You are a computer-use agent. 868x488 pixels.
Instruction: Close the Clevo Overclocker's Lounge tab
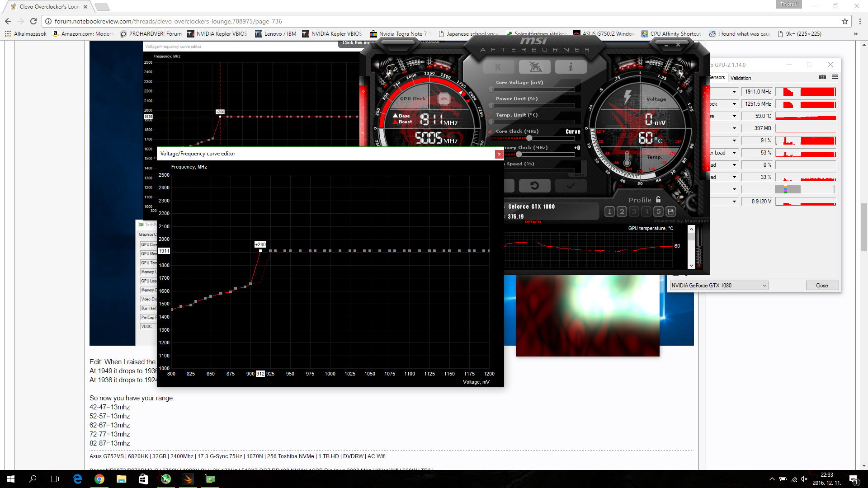(85, 7)
